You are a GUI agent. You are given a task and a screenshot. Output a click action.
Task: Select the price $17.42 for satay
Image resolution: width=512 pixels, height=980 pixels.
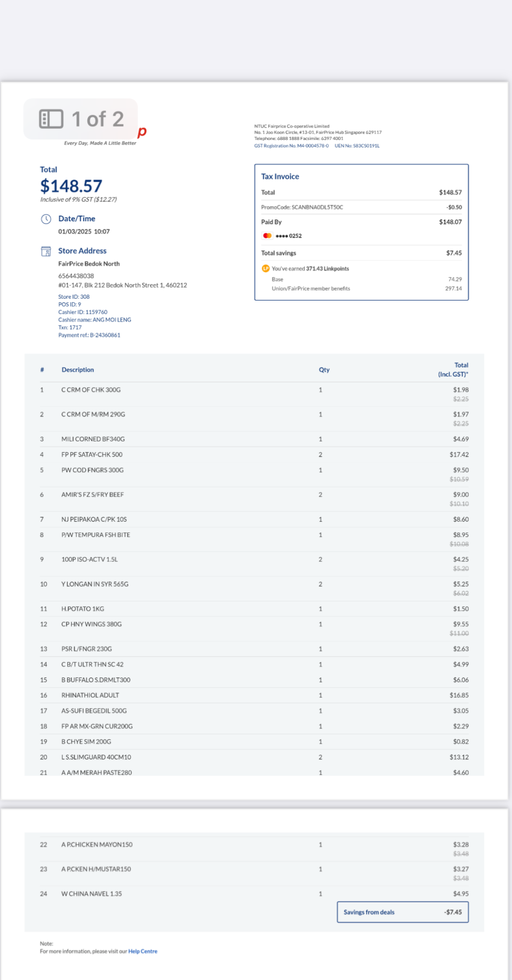[x=459, y=455]
